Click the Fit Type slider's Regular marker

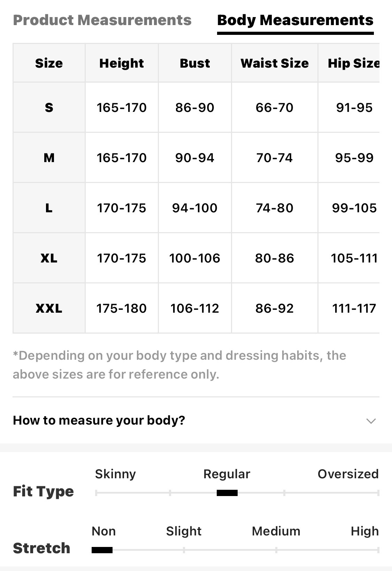pyautogui.click(x=227, y=493)
